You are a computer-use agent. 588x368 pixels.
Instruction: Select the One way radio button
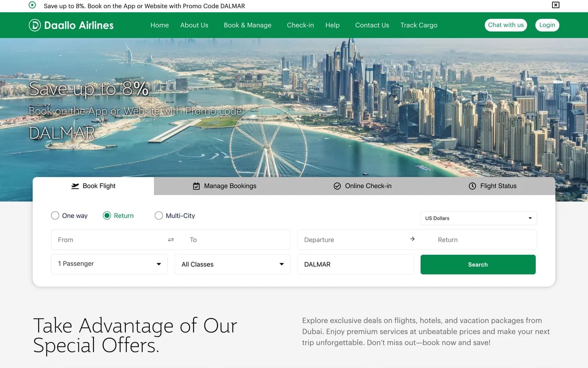coord(55,215)
